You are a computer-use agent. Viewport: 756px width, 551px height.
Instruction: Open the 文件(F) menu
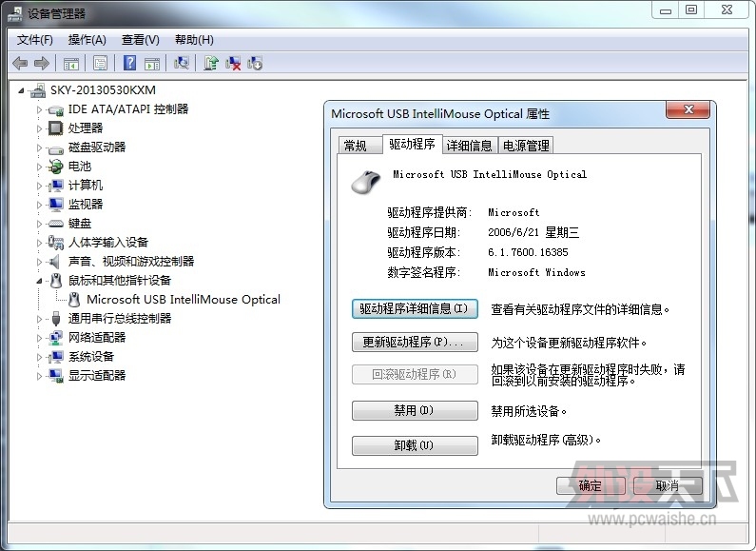click(35, 40)
